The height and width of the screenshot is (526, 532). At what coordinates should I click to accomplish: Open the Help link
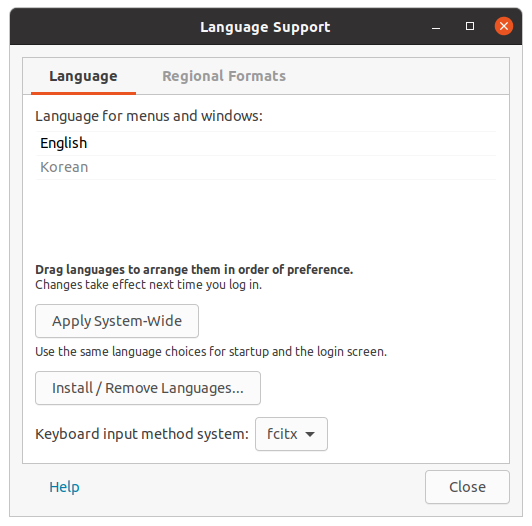click(x=64, y=487)
